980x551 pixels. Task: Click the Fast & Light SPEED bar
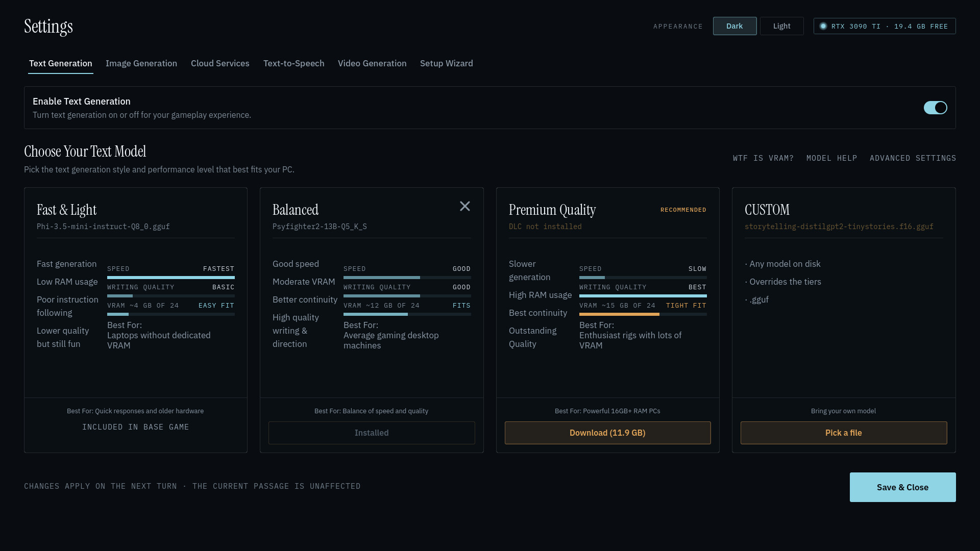coord(171,278)
